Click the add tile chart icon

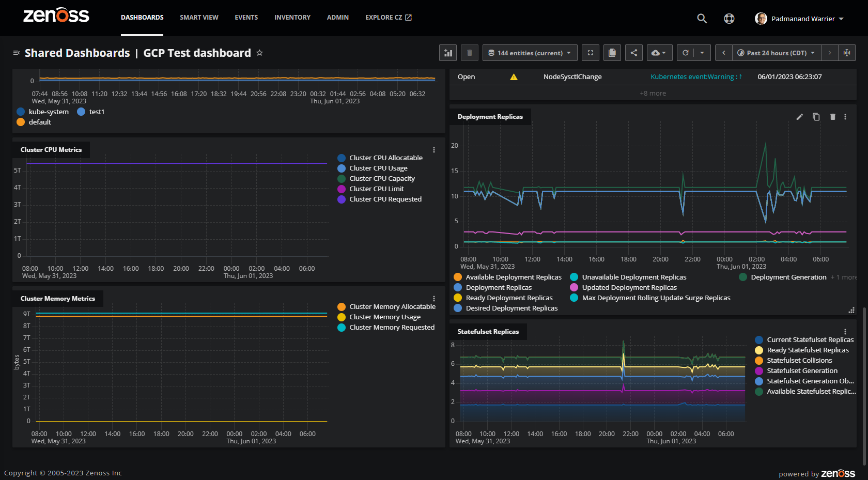pyautogui.click(x=448, y=53)
